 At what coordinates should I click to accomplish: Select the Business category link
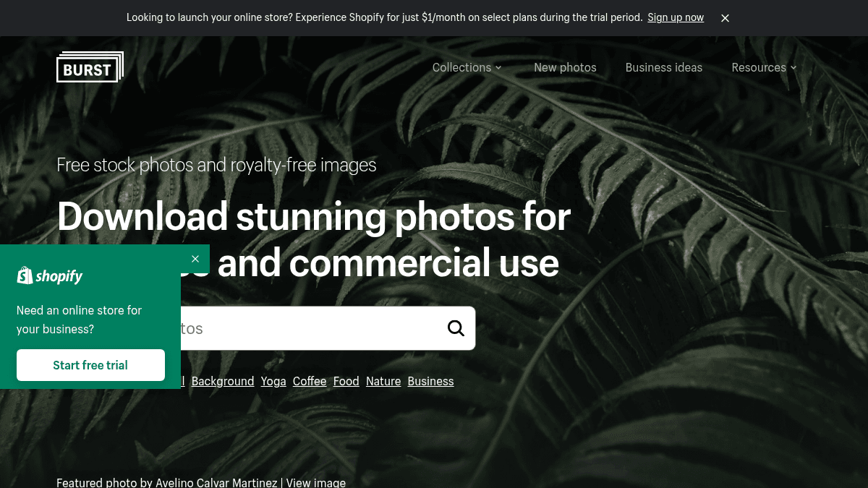(430, 381)
